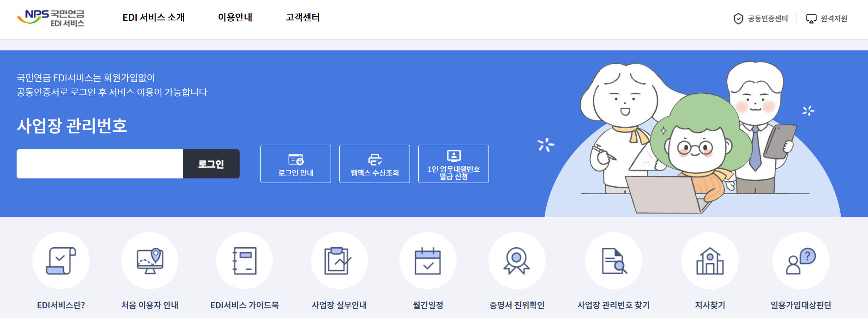Screen dimensions: 868x318
Task: Click the dark 로그인 button
Action: coord(211,164)
